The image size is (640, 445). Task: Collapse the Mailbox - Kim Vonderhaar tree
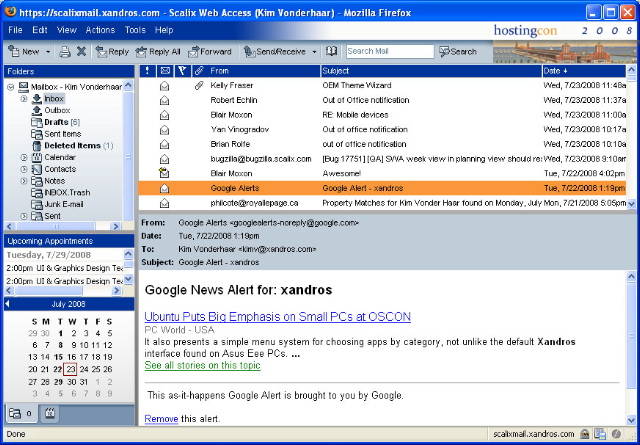[x=10, y=87]
